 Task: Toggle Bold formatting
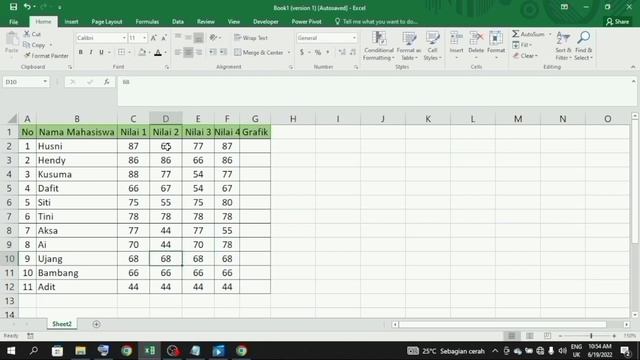click(80, 52)
